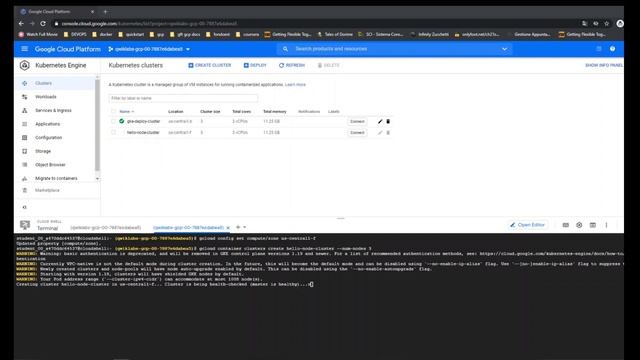
Task: Open the Google Cloud hamburger navigation menu
Action: coord(24,49)
